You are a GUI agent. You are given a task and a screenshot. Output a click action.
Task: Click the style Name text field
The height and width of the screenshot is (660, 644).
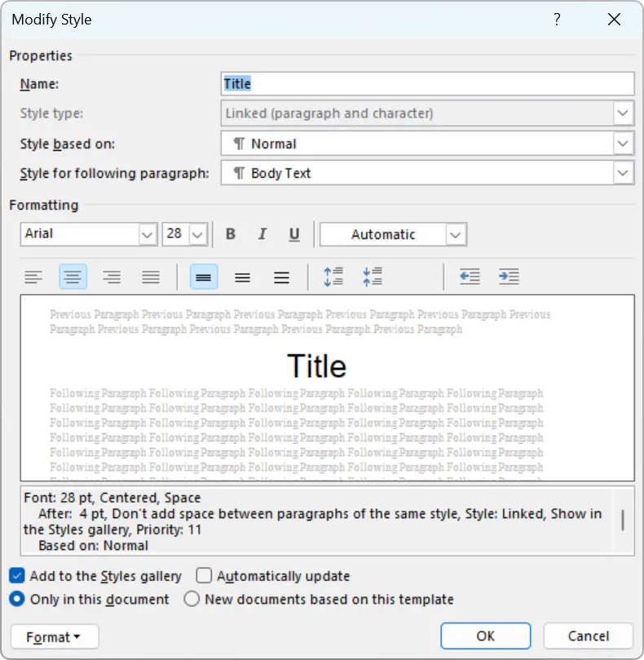pyautogui.click(x=427, y=83)
